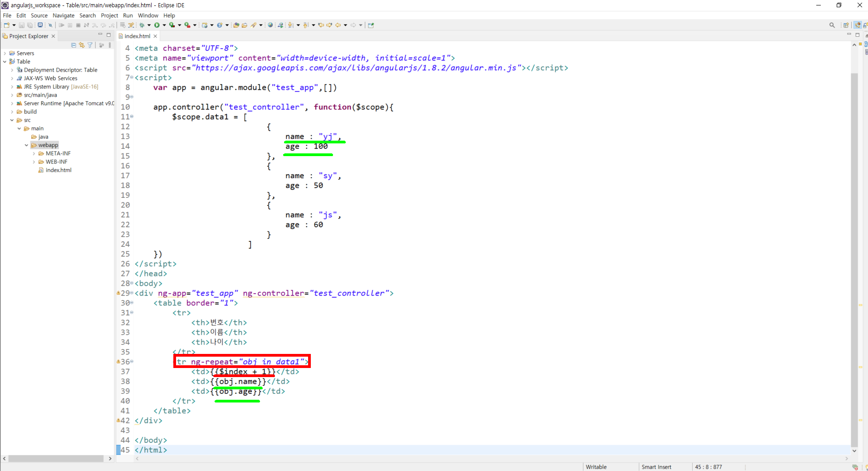The image size is (868, 471).
Task: Click the green Run icon
Action: click(157, 25)
